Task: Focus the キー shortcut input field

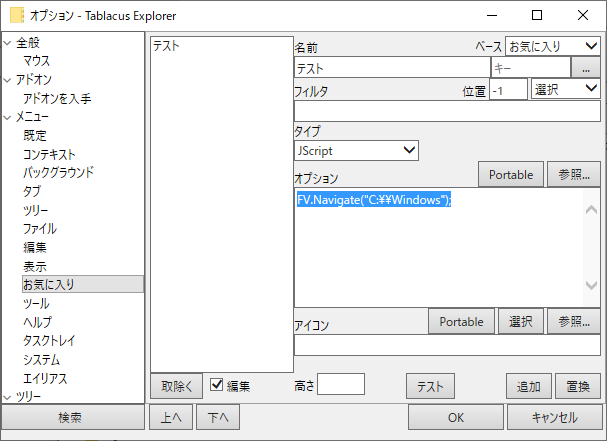Action: pyautogui.click(x=530, y=68)
